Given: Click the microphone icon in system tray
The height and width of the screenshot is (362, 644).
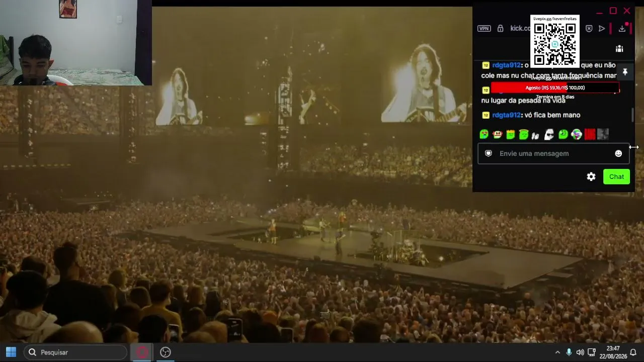Looking at the screenshot, I should coord(569,352).
